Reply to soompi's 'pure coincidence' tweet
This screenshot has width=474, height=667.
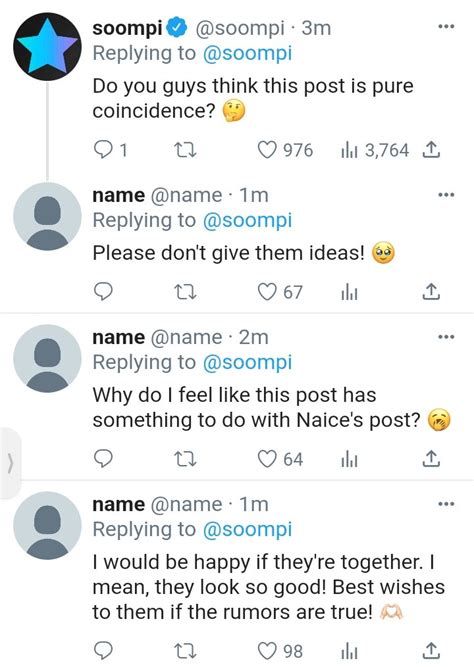[x=103, y=150]
